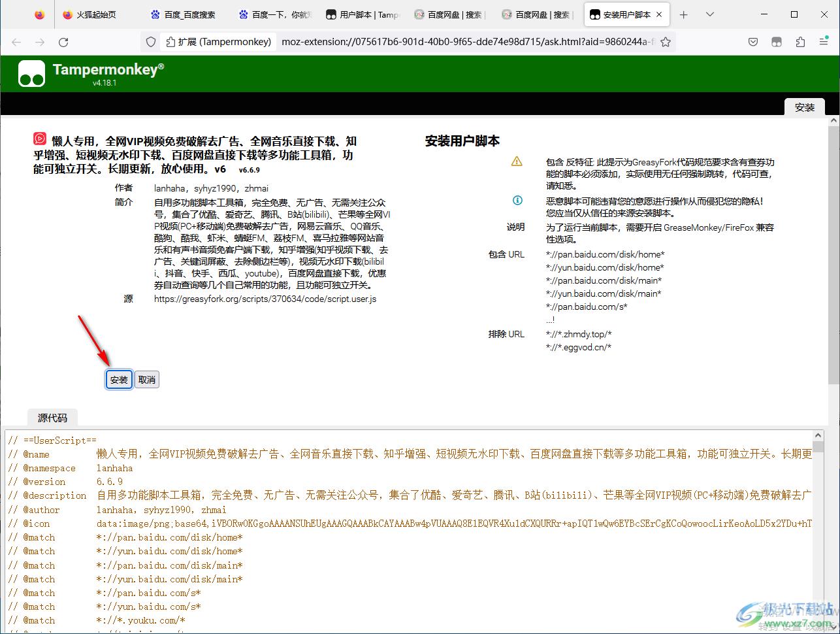840x634 pixels.
Task: Click the yellow warning triangle icon
Action: click(517, 161)
